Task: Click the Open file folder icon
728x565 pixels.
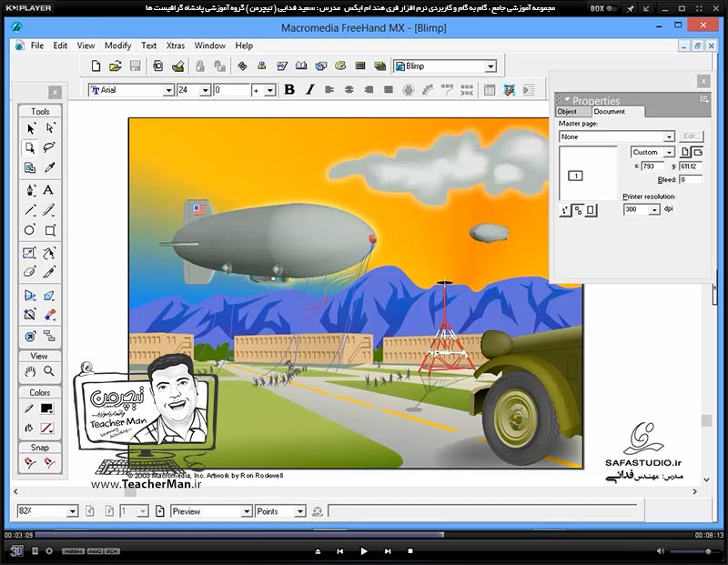Action: click(x=116, y=66)
